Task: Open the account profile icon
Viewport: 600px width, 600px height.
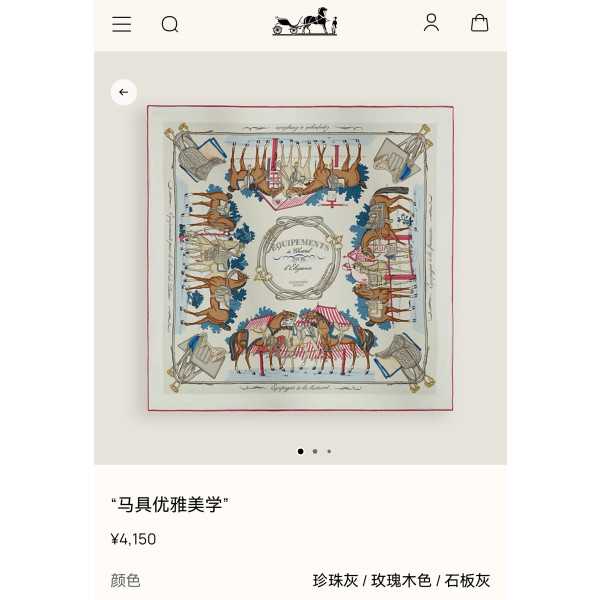Action: coord(431,23)
